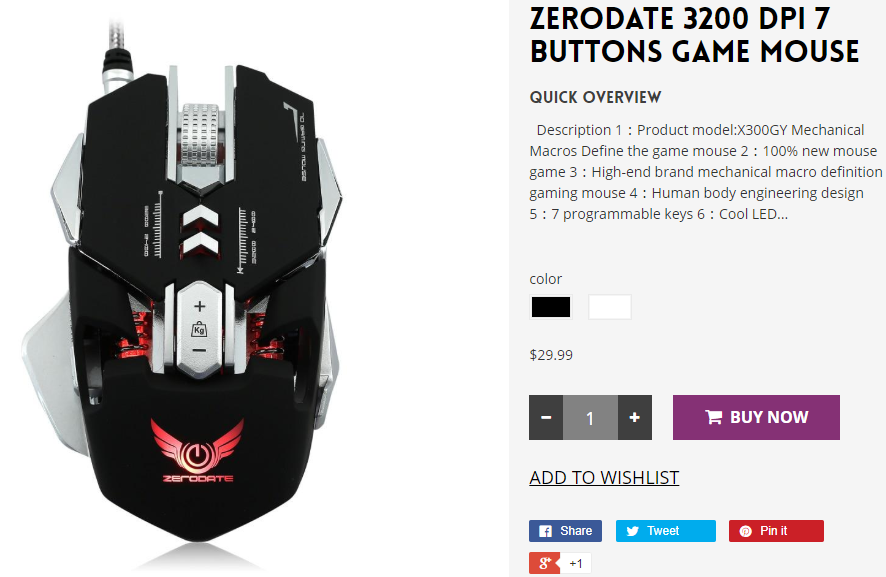Screen dimensions: 886x577
Task: Click the Zerodate 3200 DPI product title
Action: 694,35
